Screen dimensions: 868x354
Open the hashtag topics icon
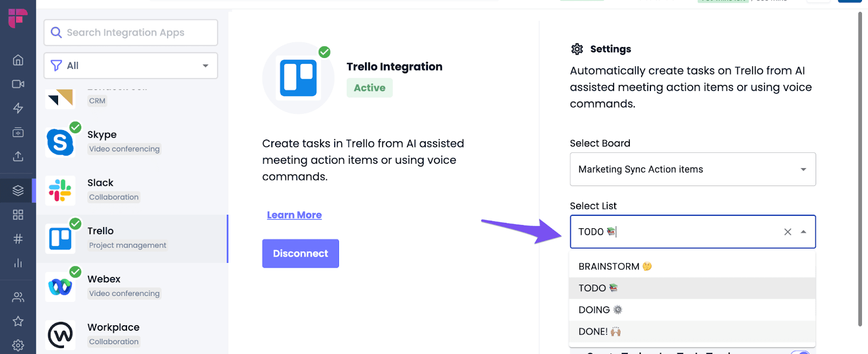pos(18,239)
